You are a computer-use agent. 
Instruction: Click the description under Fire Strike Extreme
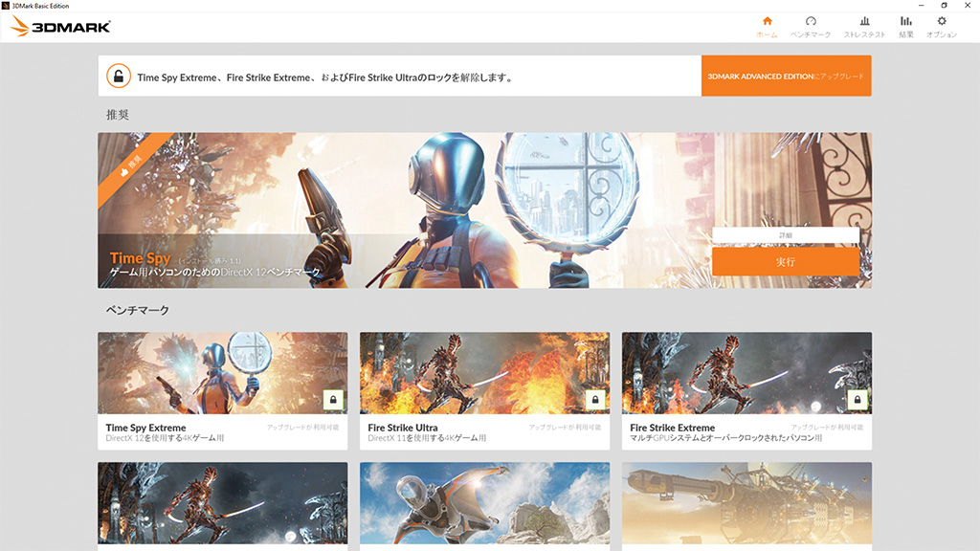pos(725,438)
